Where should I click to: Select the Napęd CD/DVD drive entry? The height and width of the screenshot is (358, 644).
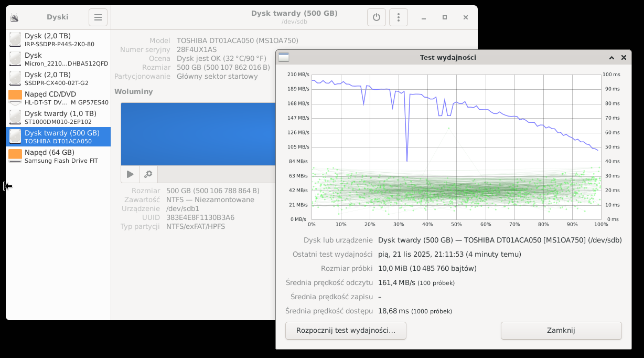[58, 98]
